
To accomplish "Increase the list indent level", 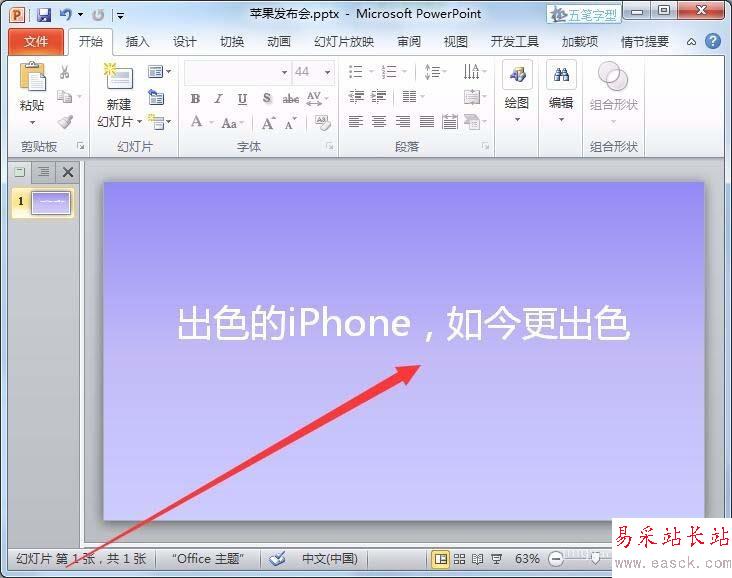I will tap(379, 97).
